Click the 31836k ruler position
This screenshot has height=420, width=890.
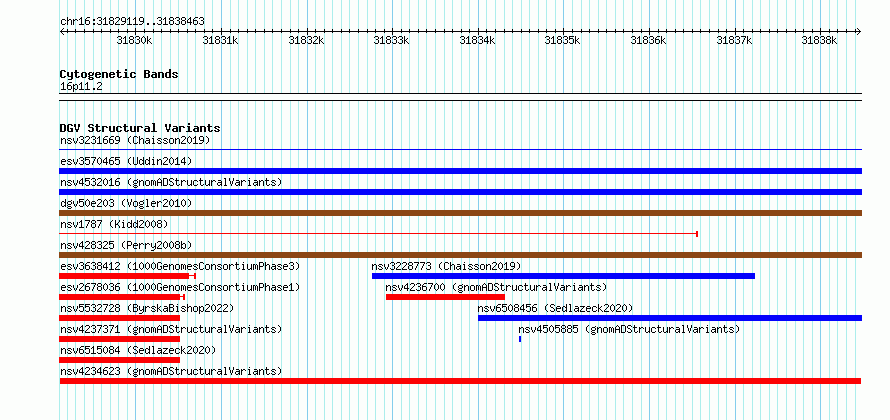649,40
